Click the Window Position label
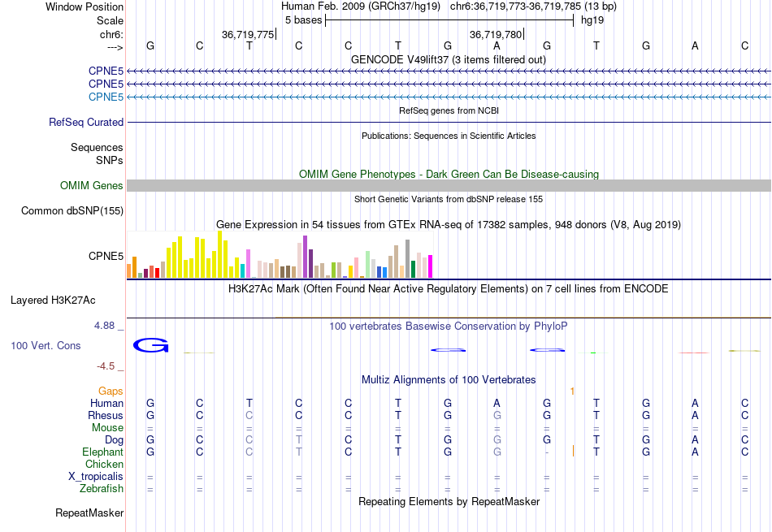This screenshot has height=532, width=772. point(85,6)
